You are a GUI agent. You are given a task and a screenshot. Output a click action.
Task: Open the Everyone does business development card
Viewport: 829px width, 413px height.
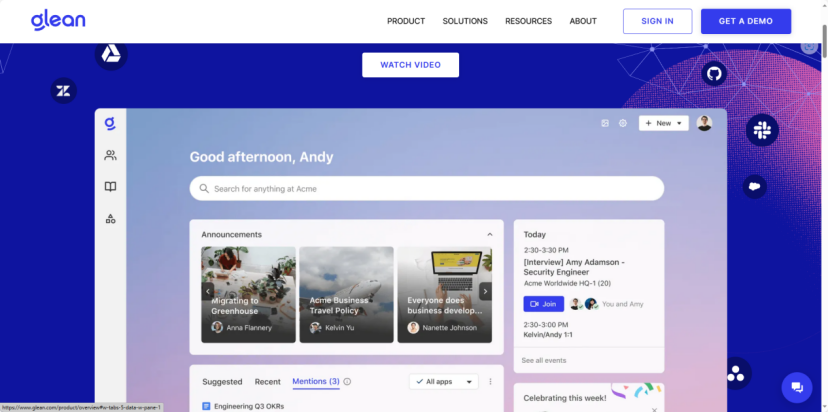tap(445, 295)
